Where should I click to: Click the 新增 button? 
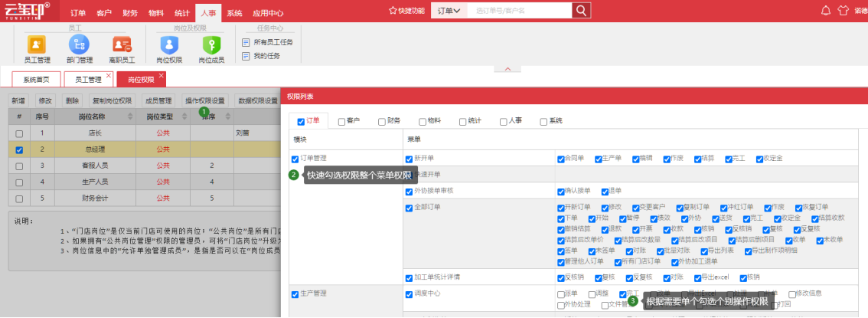pyautogui.click(x=18, y=101)
